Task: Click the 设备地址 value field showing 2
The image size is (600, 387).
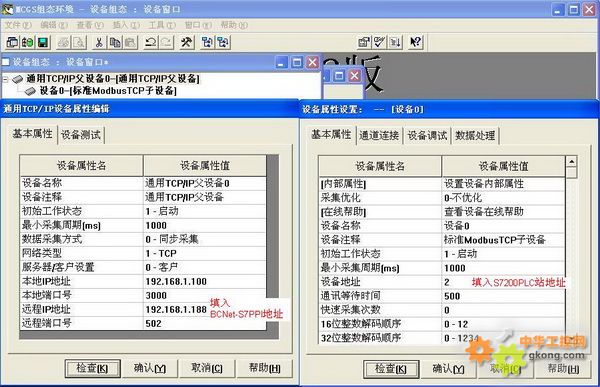Action: pyautogui.click(x=503, y=282)
